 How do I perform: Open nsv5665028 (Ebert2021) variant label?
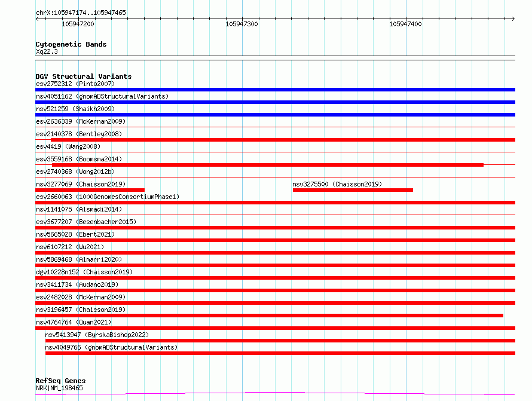pyautogui.click(x=75, y=234)
